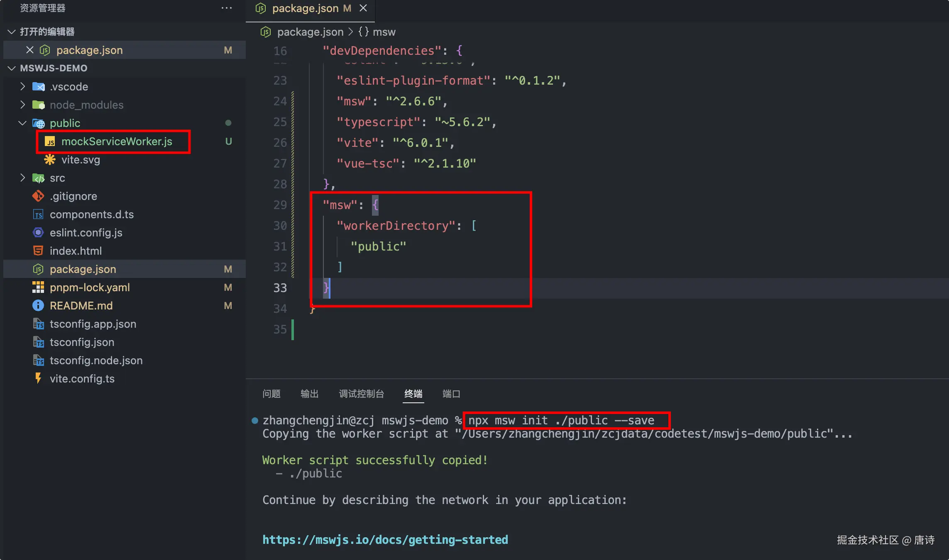Switch to the 调试控制台 panel tab
The width and height of the screenshot is (949, 560).
point(361,394)
